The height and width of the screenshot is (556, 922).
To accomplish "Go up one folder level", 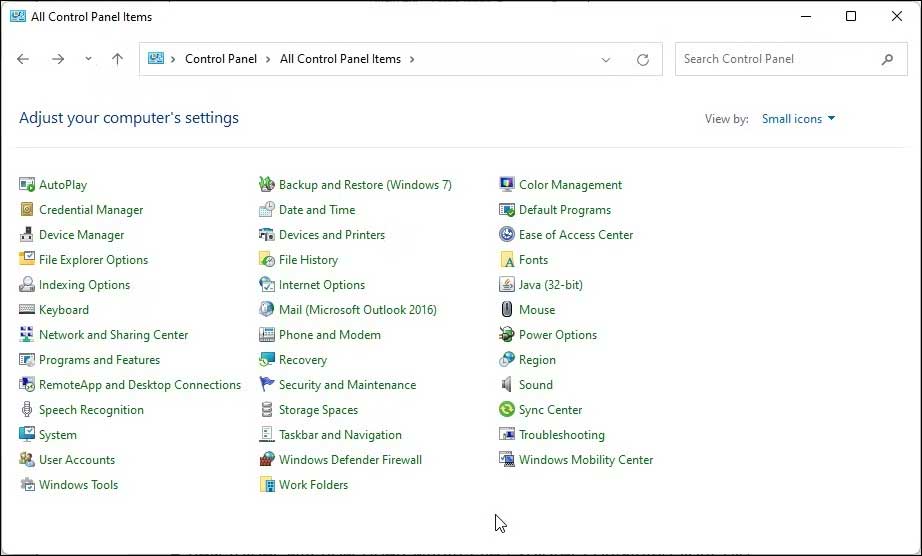I will (117, 60).
